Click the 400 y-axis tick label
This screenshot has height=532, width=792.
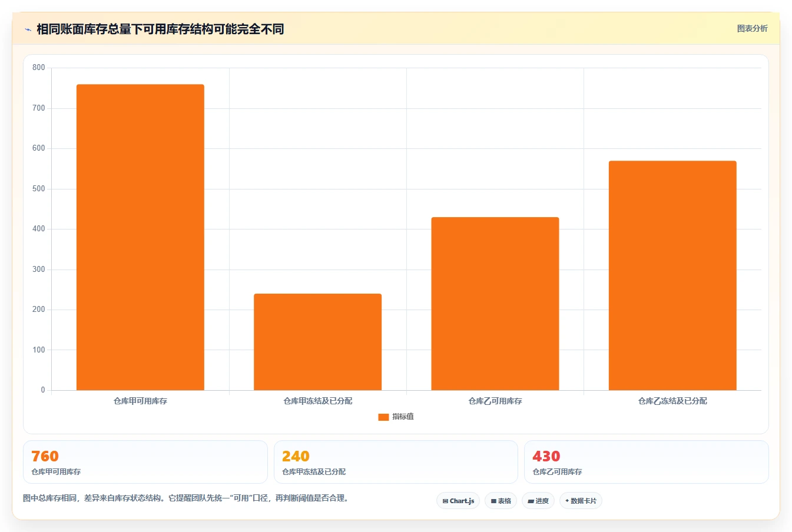coord(39,229)
